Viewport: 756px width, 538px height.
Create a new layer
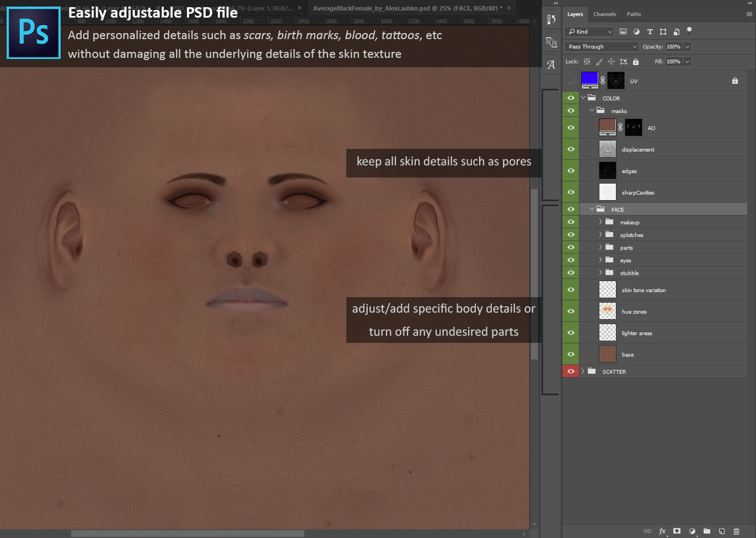coord(721,531)
